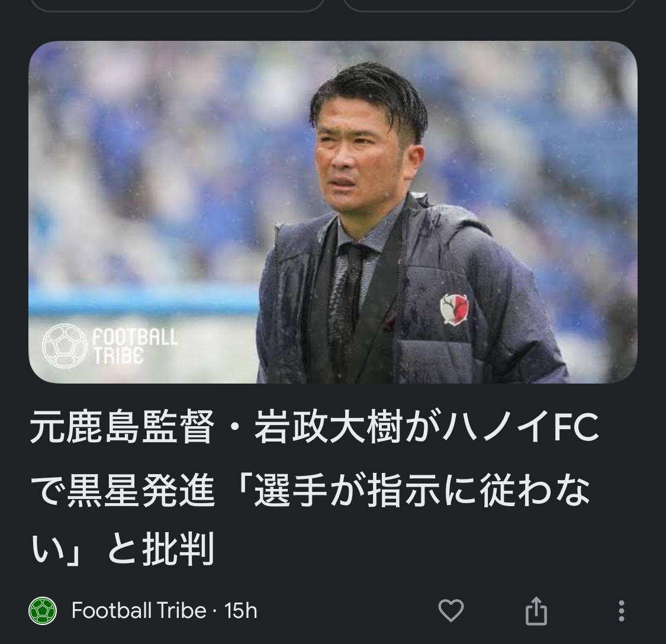Click the name 岩政大樹 in the headline
The height and width of the screenshot is (644, 666).
328,427
